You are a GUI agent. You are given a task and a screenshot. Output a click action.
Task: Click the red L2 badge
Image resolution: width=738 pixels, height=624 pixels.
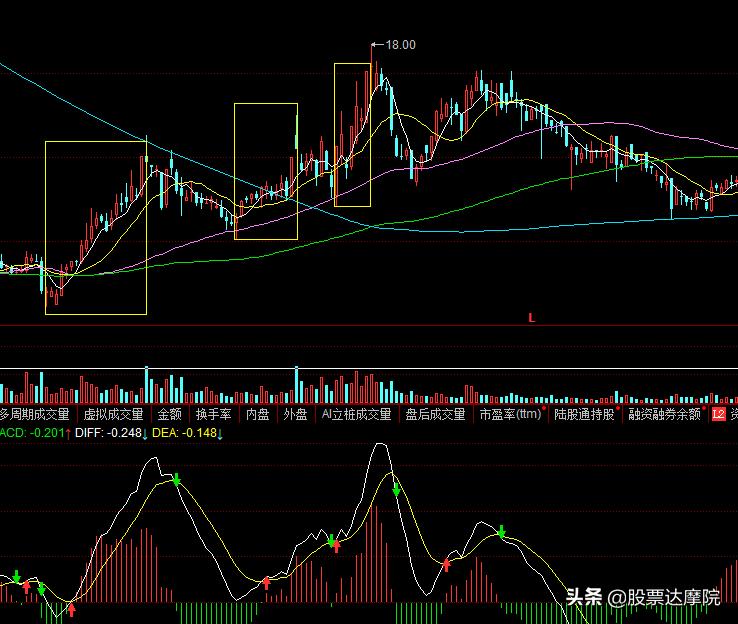pos(719,415)
